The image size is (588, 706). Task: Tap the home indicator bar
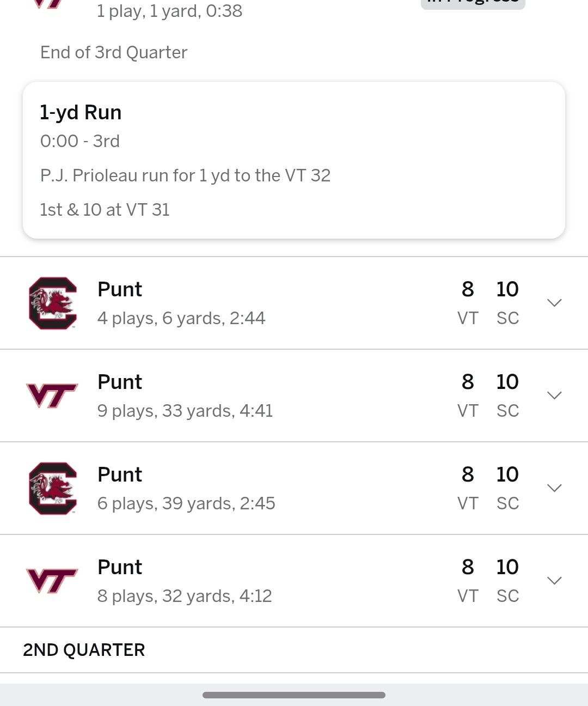click(x=294, y=695)
